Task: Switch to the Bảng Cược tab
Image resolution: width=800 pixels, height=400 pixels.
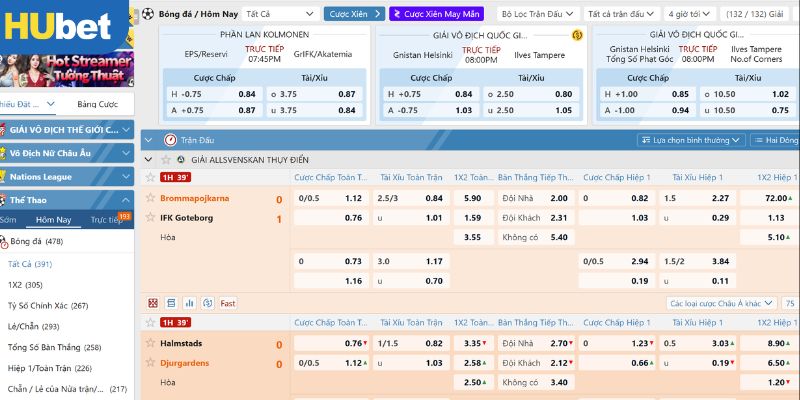Action: coord(97,104)
